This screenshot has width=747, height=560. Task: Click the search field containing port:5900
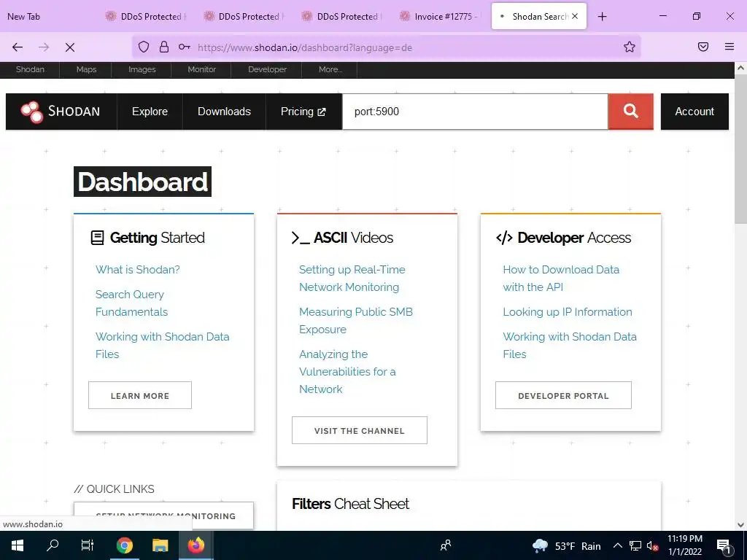[x=475, y=112]
